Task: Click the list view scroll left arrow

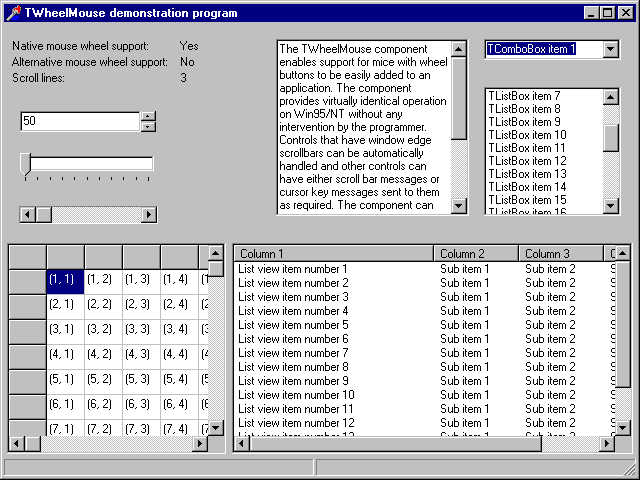Action: pos(242,443)
